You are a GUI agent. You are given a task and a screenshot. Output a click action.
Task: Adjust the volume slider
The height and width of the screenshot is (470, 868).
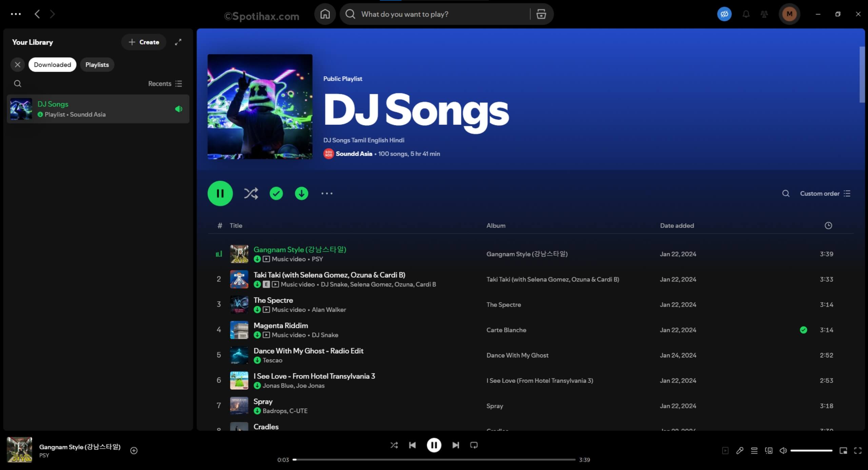[x=811, y=451]
